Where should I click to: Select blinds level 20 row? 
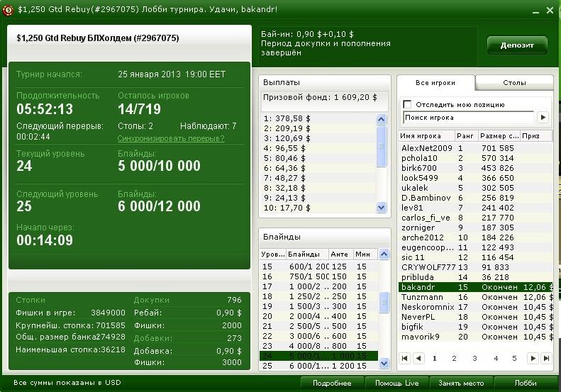click(318, 316)
